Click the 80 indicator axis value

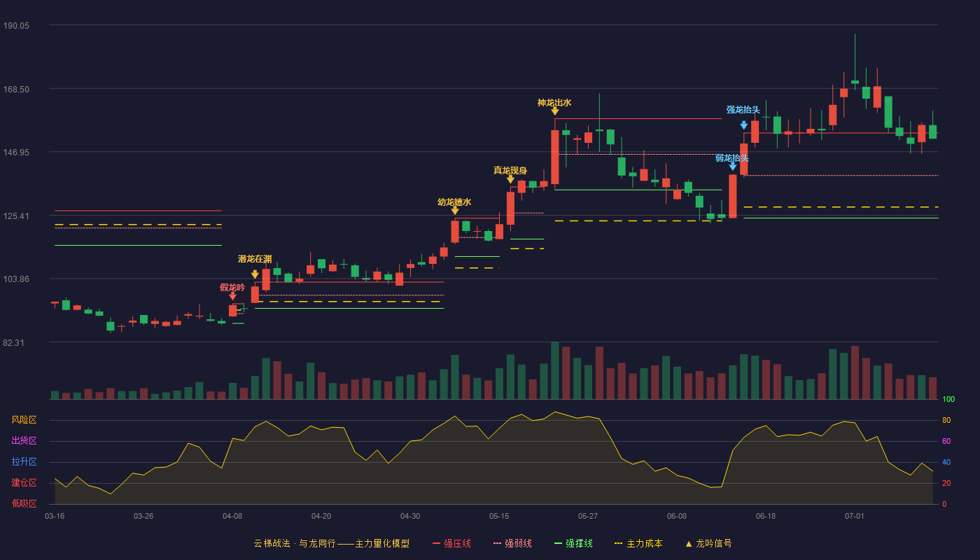[946, 420]
